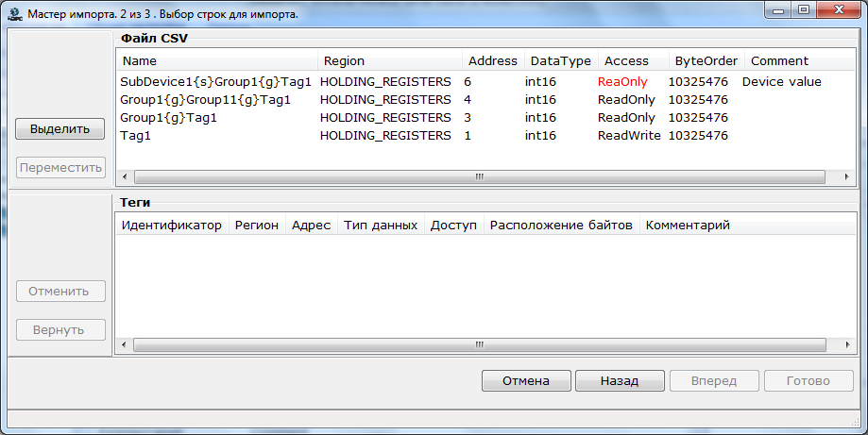The height and width of the screenshot is (435, 868).
Task: Click the Расположение байтов column header
Action: (561, 225)
